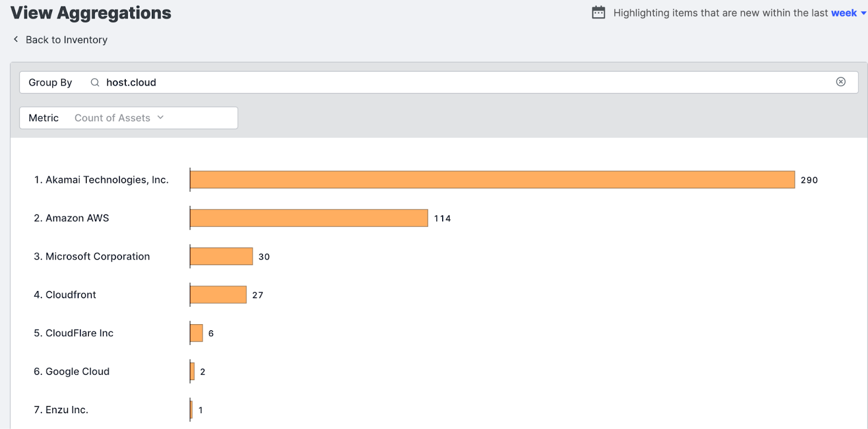Click the calendar icon next to Highlighting
The width and height of the screenshot is (868, 429).
coord(598,12)
